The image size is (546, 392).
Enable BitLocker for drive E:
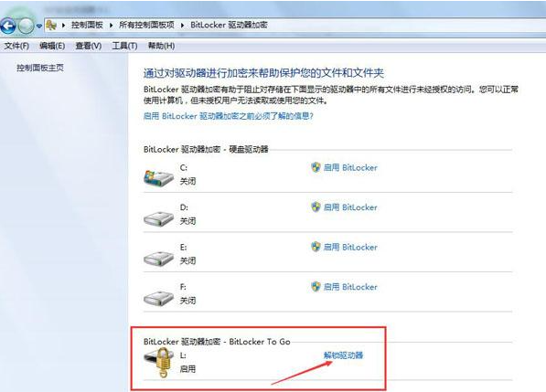coord(344,248)
